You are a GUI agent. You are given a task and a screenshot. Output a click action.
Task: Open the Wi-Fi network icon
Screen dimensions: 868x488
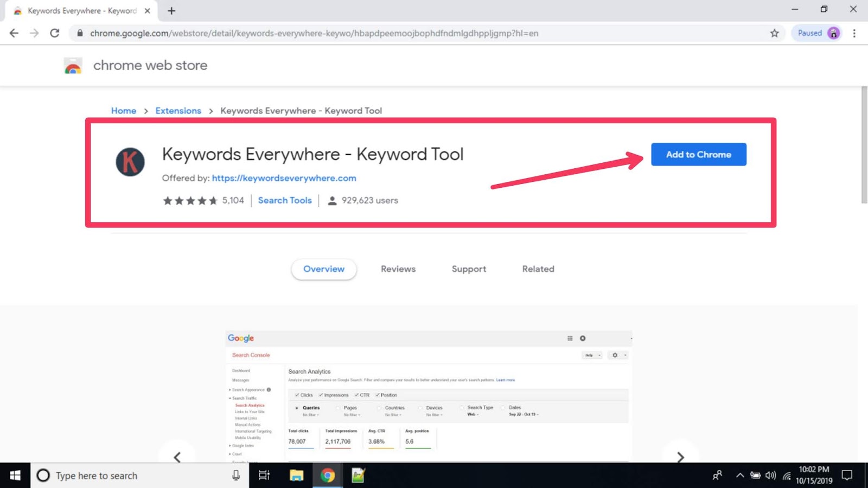787,476
